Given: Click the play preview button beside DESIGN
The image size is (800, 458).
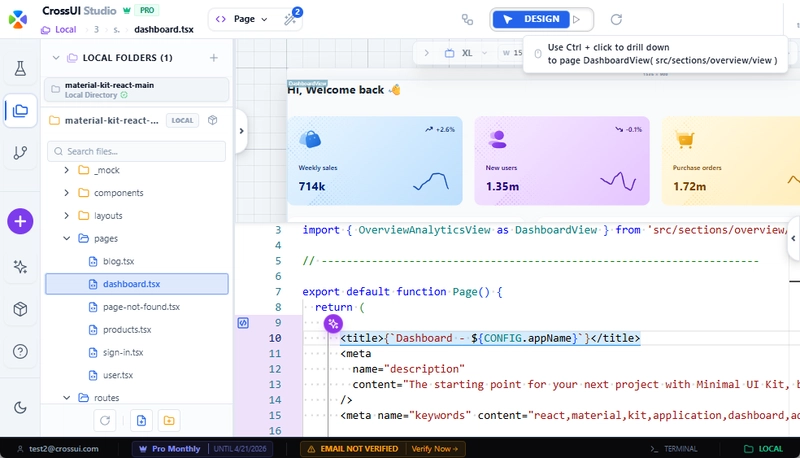Looking at the screenshot, I should (577, 19).
